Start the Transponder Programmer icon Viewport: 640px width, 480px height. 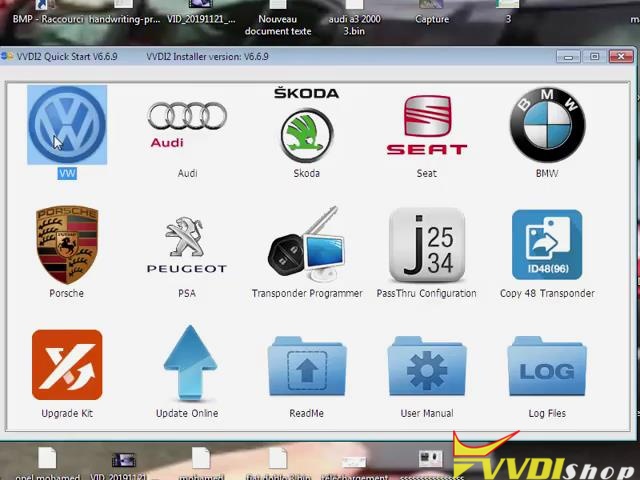307,244
